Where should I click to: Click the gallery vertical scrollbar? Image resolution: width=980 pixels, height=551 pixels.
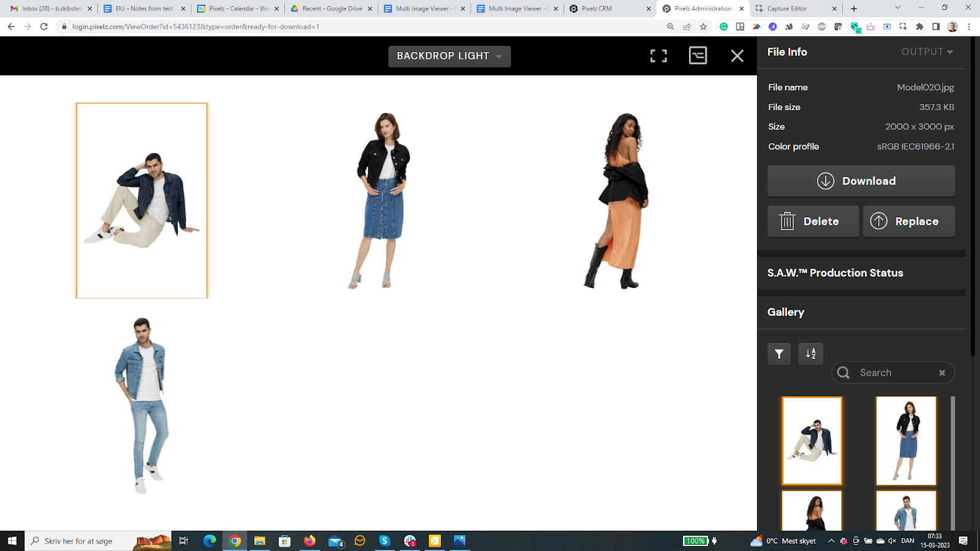coord(952,463)
